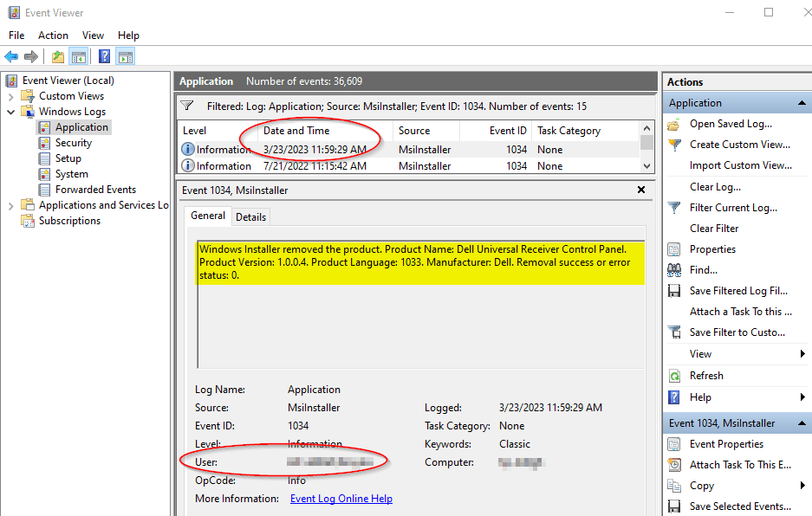The height and width of the screenshot is (516, 812).
Task: Sort by the Event ID column header
Action: tap(496, 131)
